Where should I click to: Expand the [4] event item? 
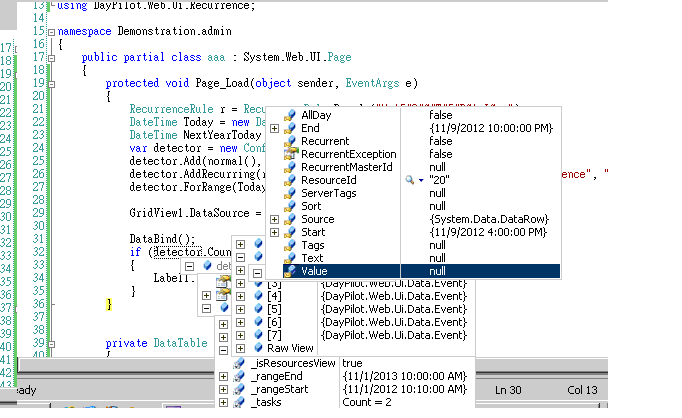(x=241, y=296)
